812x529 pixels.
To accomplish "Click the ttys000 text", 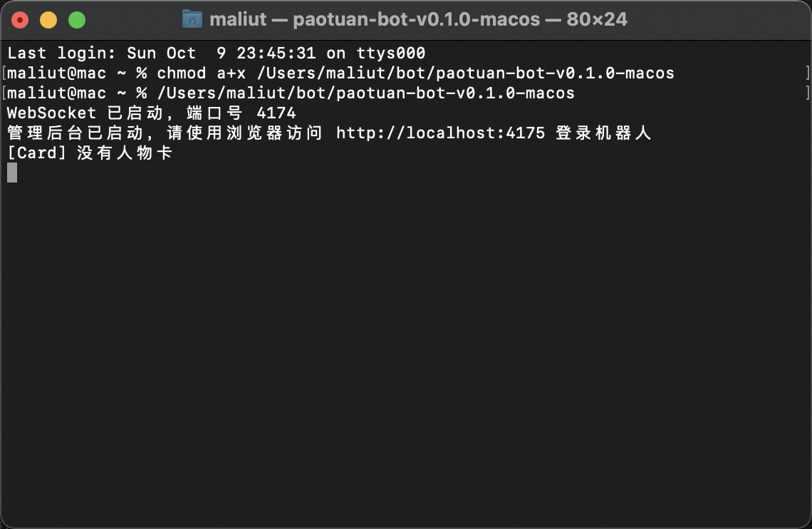I will point(391,53).
